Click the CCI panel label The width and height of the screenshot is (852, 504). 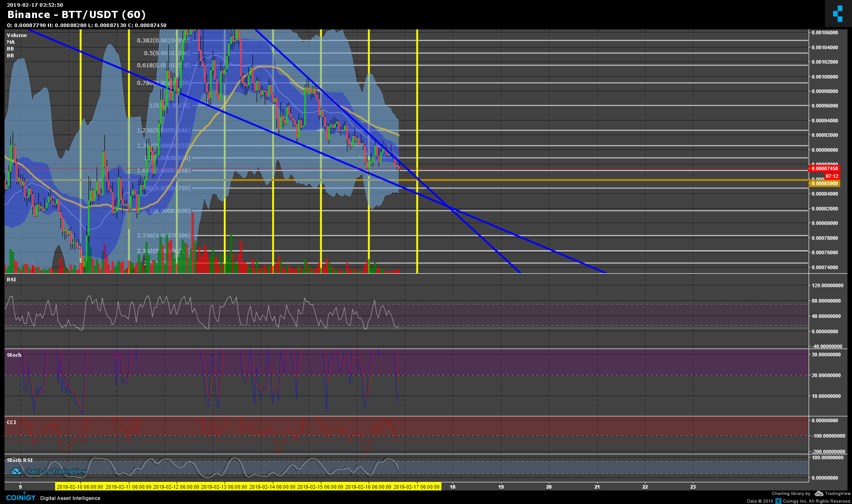click(10, 422)
